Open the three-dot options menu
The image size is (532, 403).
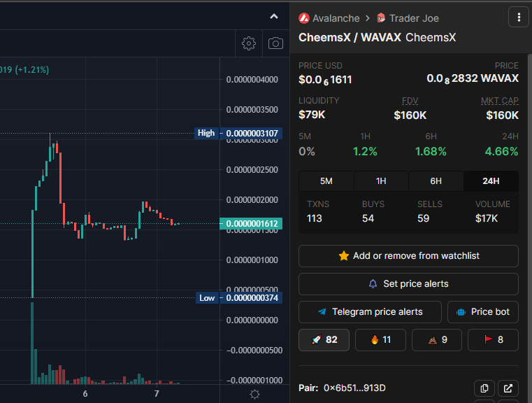519,17
